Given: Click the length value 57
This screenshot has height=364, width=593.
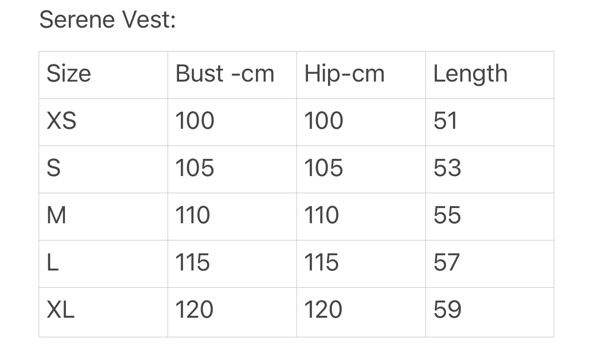Looking at the screenshot, I should [447, 262].
